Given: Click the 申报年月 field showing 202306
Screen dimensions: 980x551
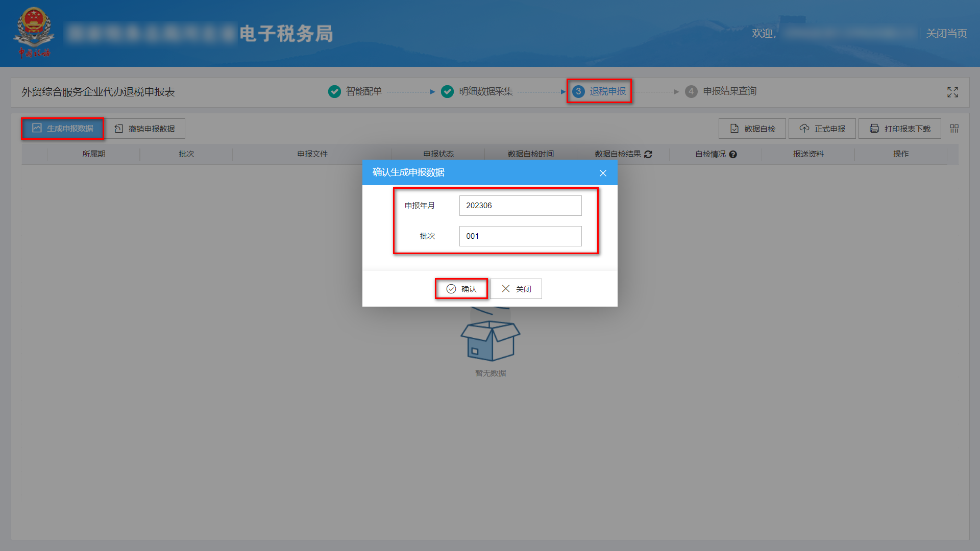Looking at the screenshot, I should tap(520, 206).
